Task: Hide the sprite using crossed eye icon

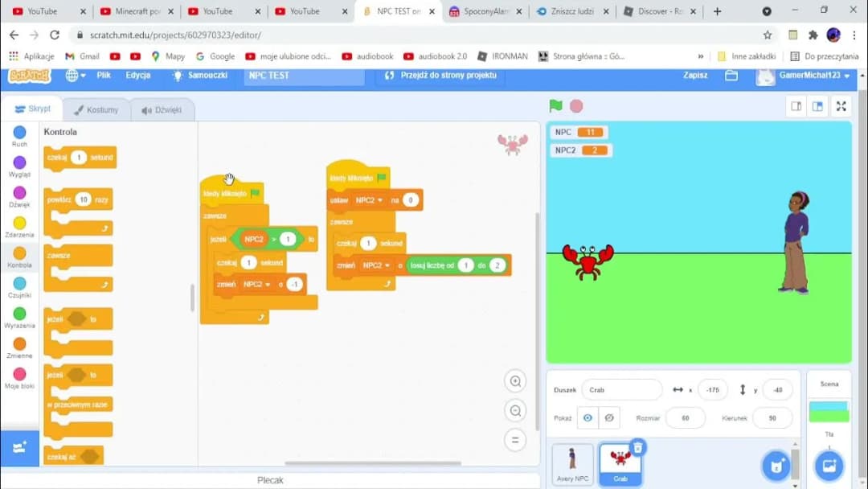Action: pyautogui.click(x=609, y=418)
